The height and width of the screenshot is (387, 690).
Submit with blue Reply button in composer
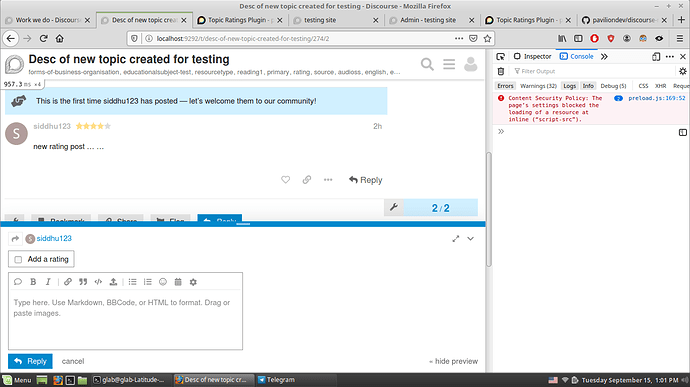pyautogui.click(x=30, y=361)
